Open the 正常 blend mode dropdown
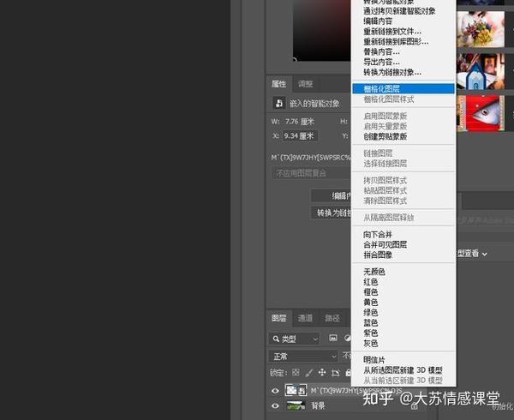 pos(303,356)
